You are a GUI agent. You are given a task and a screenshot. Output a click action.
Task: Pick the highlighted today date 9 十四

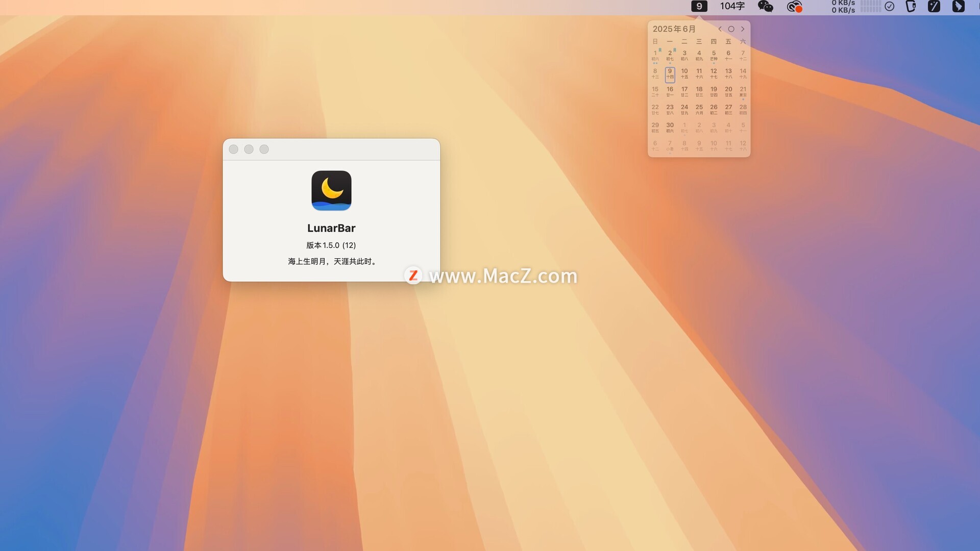click(670, 74)
